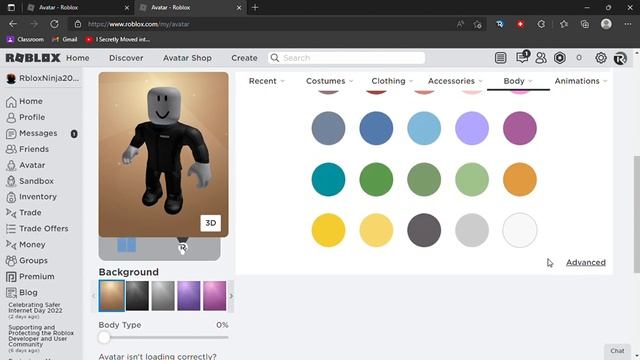Pick the white skin color swatch
Viewport: 640px width, 360px height.
point(520,230)
